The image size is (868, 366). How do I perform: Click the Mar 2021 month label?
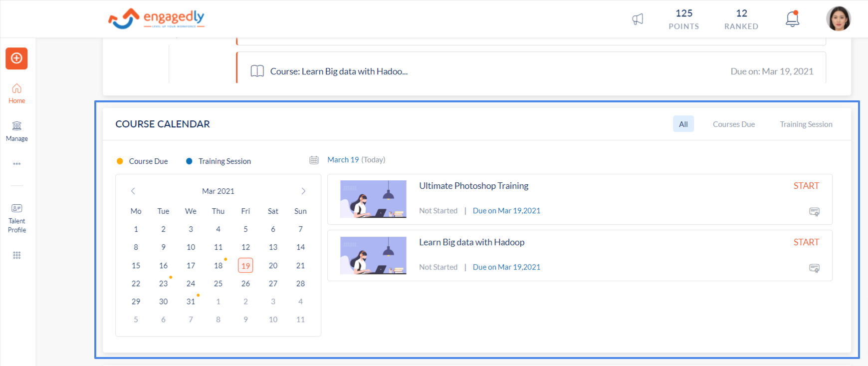click(218, 191)
